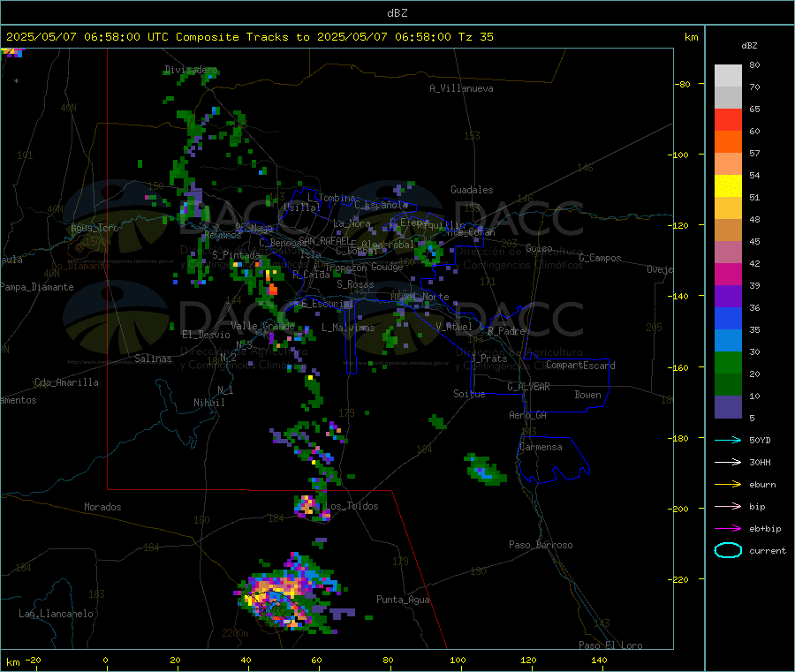The height and width of the screenshot is (672, 795).
Task: Click the small green echo west of Carmensa
Action: click(485, 469)
